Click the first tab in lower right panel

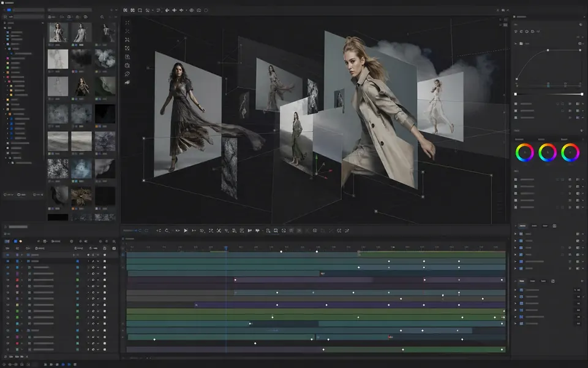click(522, 226)
